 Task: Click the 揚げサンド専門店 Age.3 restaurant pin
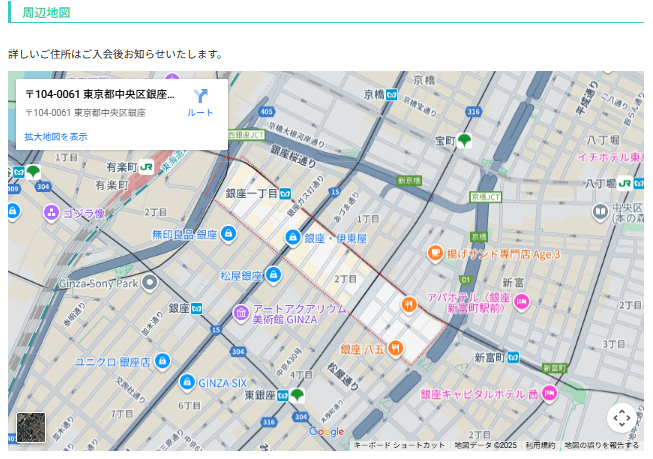click(435, 254)
